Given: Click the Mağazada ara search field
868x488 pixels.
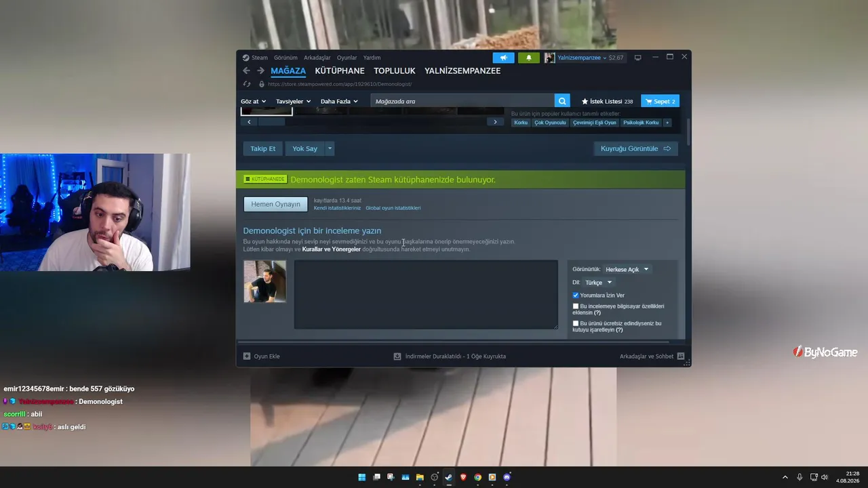Looking at the screenshot, I should coord(462,101).
